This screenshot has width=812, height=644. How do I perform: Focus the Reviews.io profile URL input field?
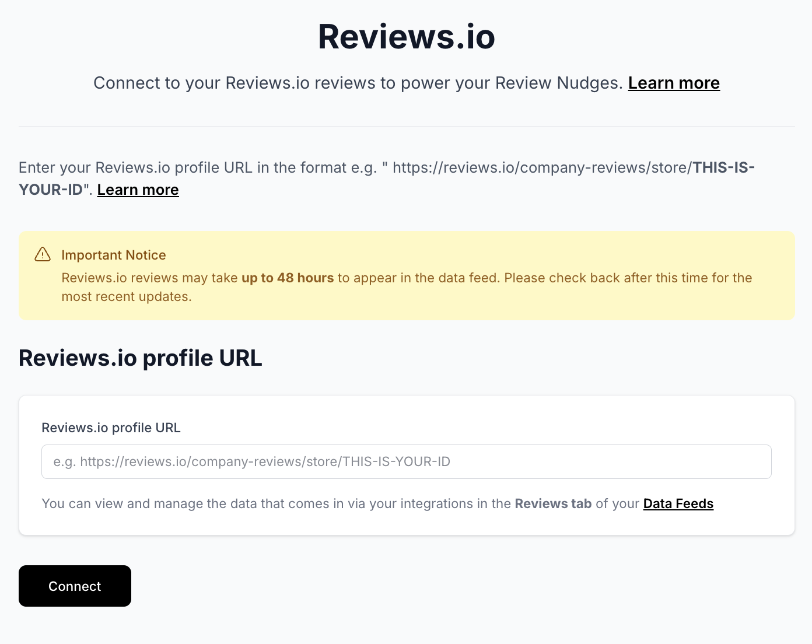click(406, 461)
